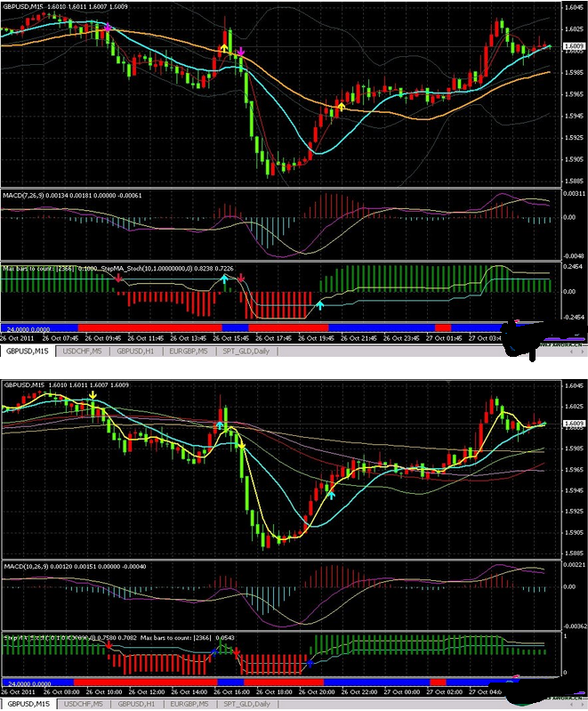
Task: Click the 0.2454 StepMA scale value
Action: (x=574, y=267)
